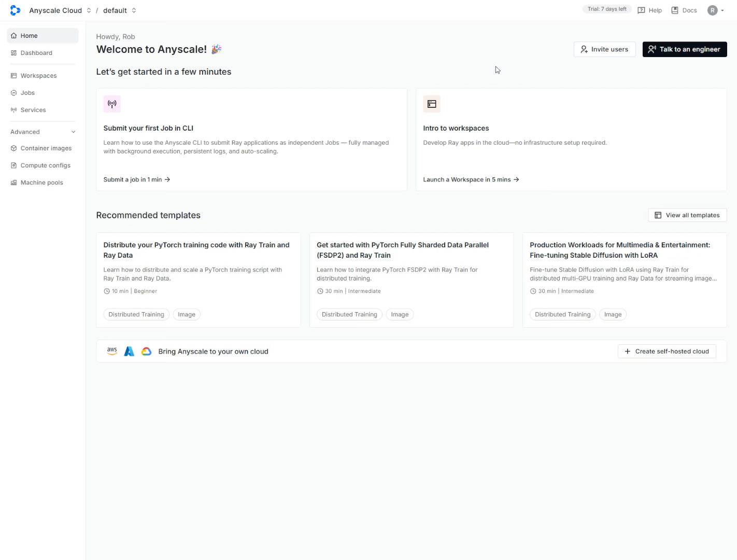Open the Stable Diffusion LoRA template title
Screen dimensions: 737x560
point(620,250)
